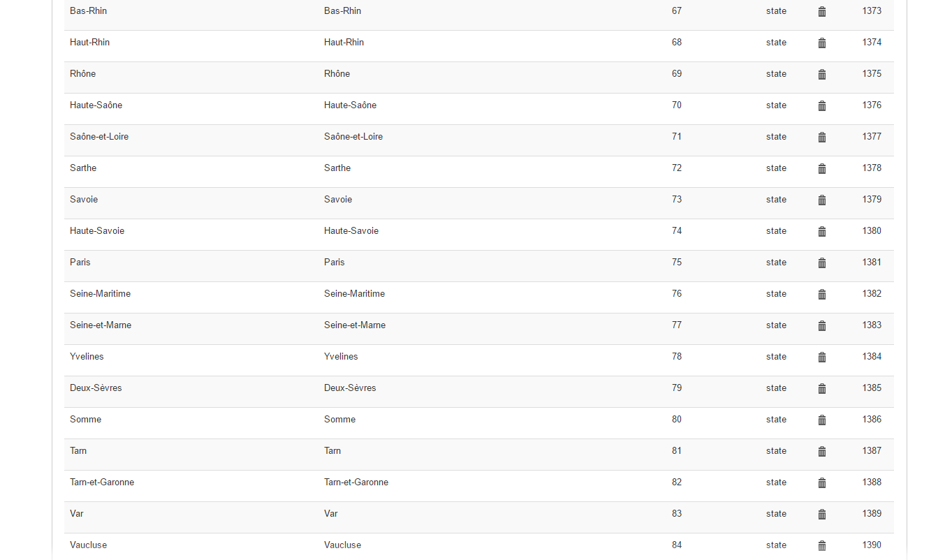Delete the Vaucluse state row

[x=822, y=546]
